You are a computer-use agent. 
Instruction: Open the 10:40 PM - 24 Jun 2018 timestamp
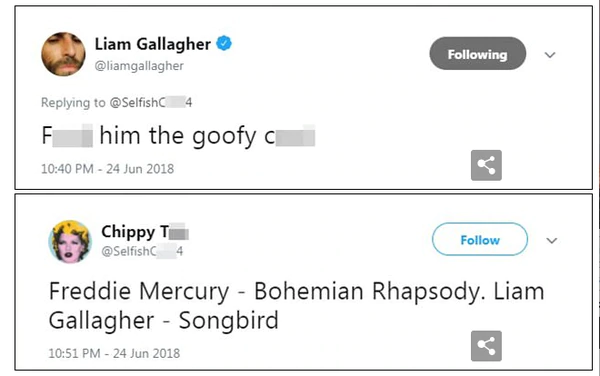[x=108, y=169]
